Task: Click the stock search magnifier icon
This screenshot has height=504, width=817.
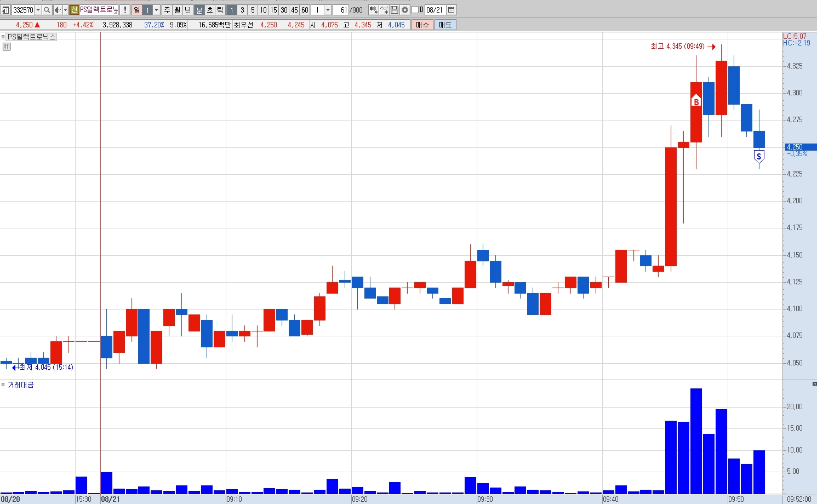Action: click(x=47, y=10)
